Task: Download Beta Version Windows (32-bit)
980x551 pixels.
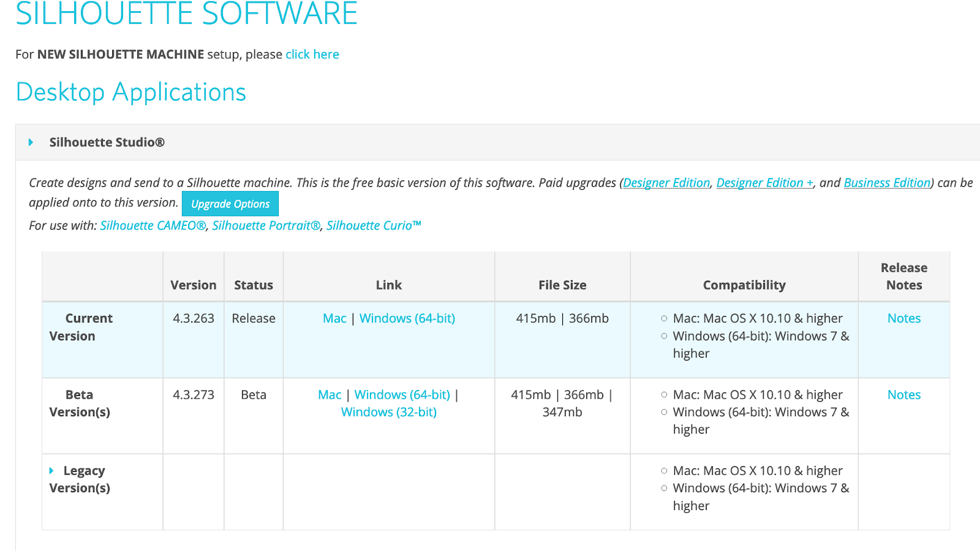Action: tap(389, 412)
